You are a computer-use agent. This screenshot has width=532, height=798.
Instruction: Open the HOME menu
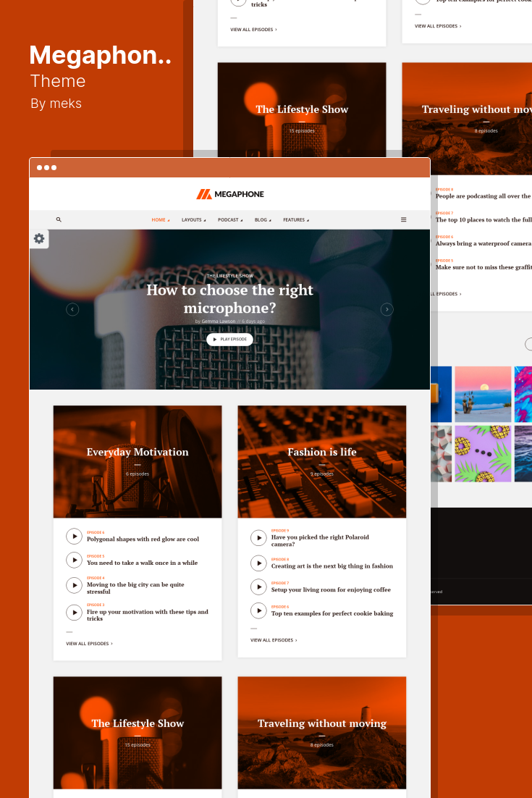point(160,220)
